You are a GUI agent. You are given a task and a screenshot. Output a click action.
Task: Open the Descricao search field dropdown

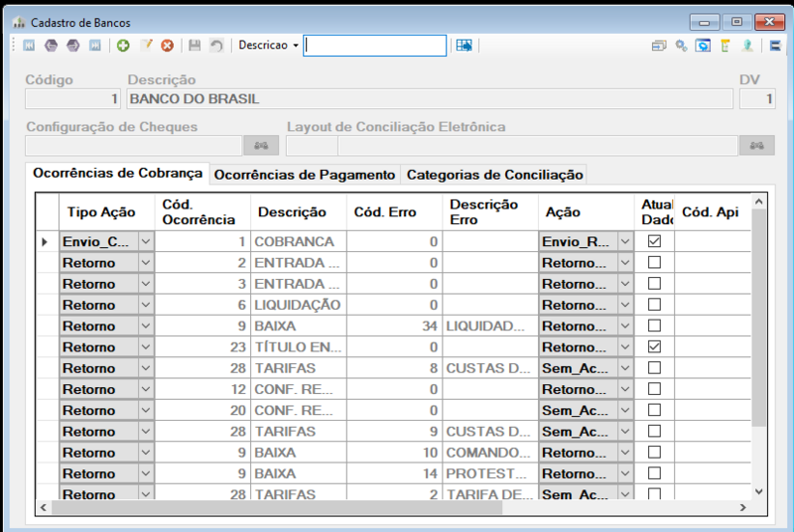pos(296,46)
